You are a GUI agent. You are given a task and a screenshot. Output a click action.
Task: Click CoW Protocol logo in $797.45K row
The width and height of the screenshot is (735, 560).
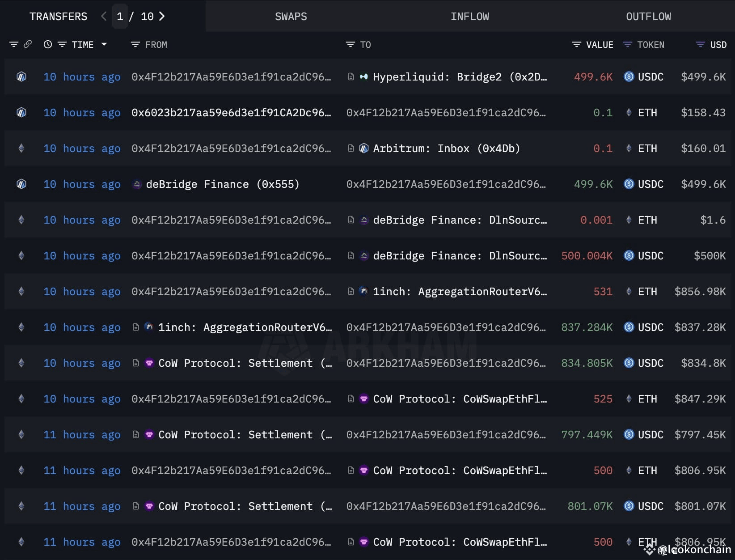[149, 434]
